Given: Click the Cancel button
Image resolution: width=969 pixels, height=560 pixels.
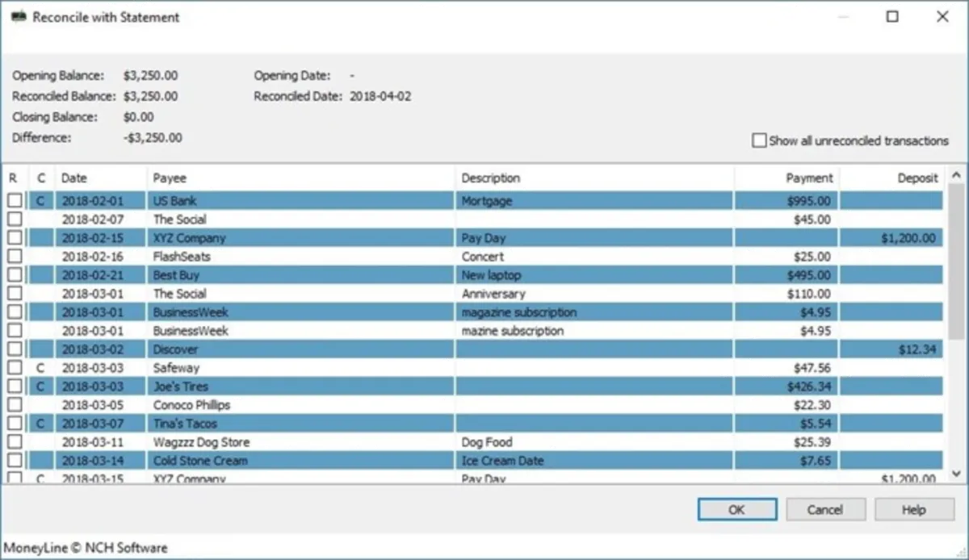Looking at the screenshot, I should click(x=825, y=510).
